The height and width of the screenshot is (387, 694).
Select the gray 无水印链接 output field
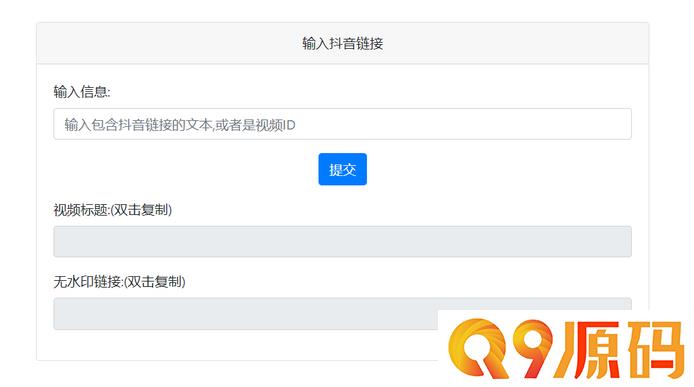(342, 313)
